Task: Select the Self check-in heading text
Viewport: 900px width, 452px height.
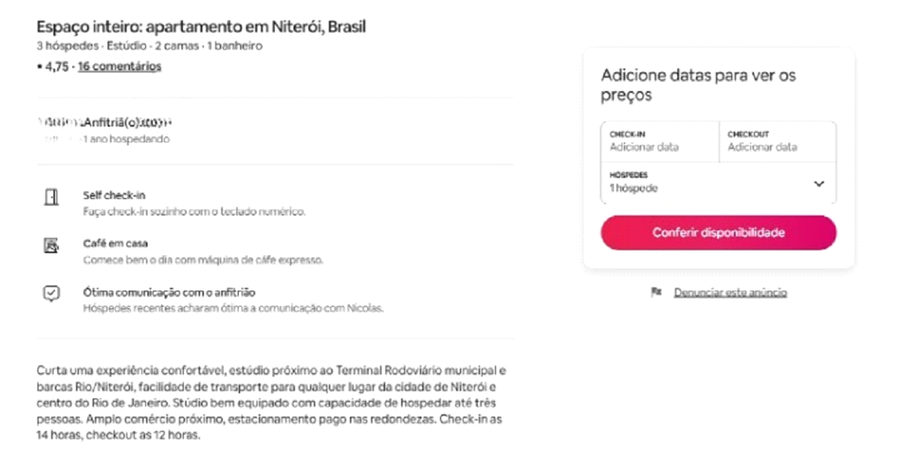Action: (114, 195)
